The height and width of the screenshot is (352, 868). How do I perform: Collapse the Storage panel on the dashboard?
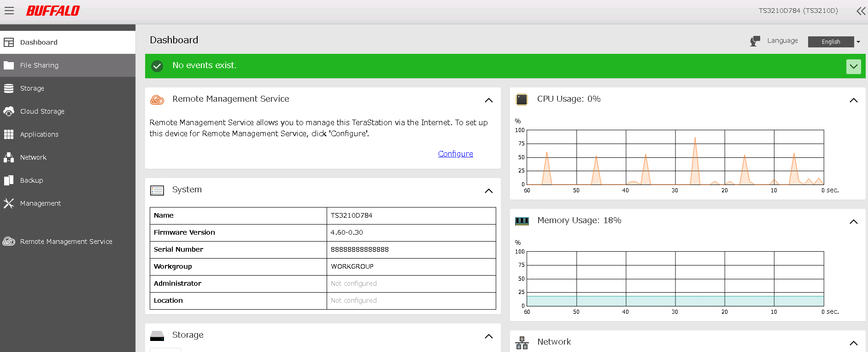(x=489, y=336)
